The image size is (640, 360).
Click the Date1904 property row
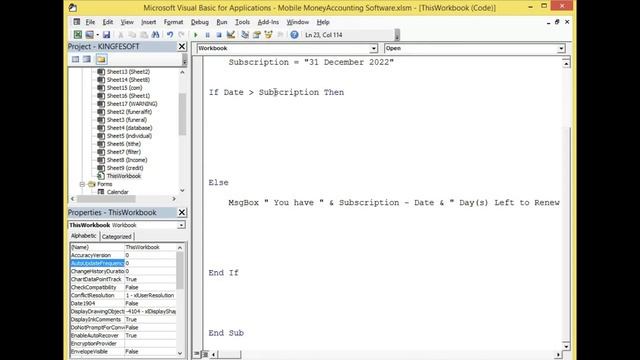123,303
